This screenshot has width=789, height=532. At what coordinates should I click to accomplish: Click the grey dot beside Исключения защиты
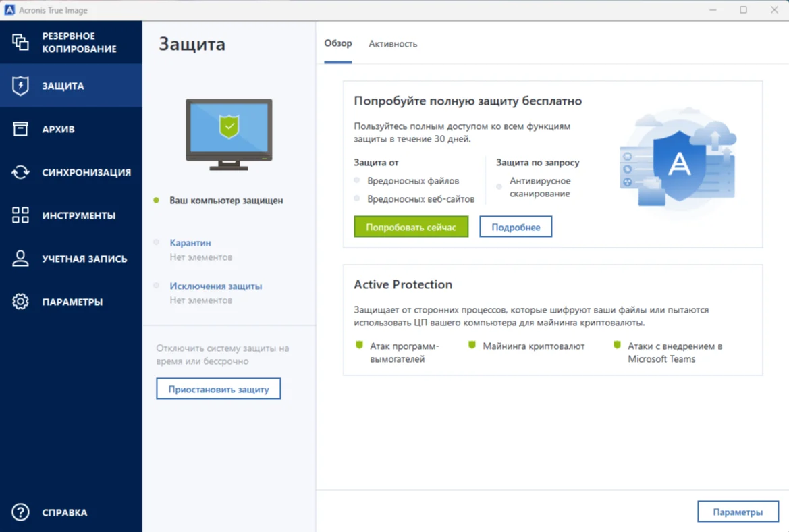coord(157,286)
